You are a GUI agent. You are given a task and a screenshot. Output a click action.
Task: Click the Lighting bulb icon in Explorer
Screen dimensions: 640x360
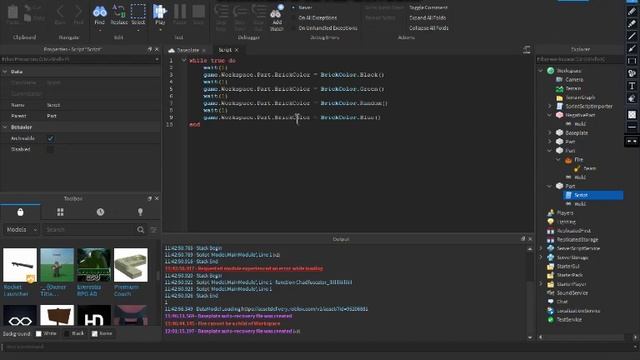551,222
